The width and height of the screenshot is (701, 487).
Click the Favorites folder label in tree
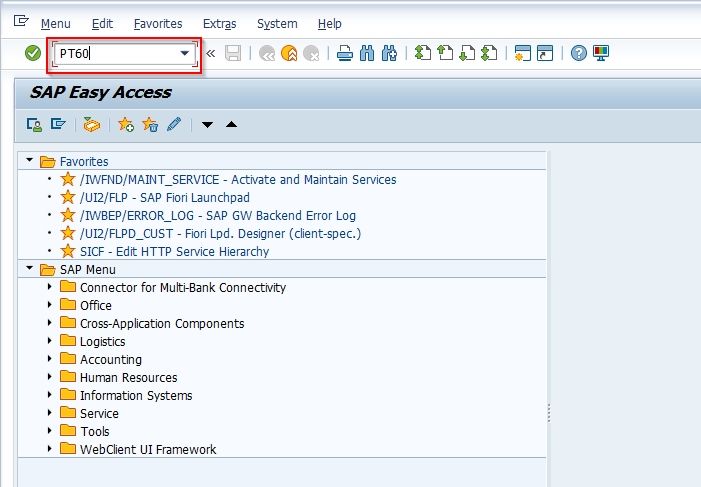84,161
